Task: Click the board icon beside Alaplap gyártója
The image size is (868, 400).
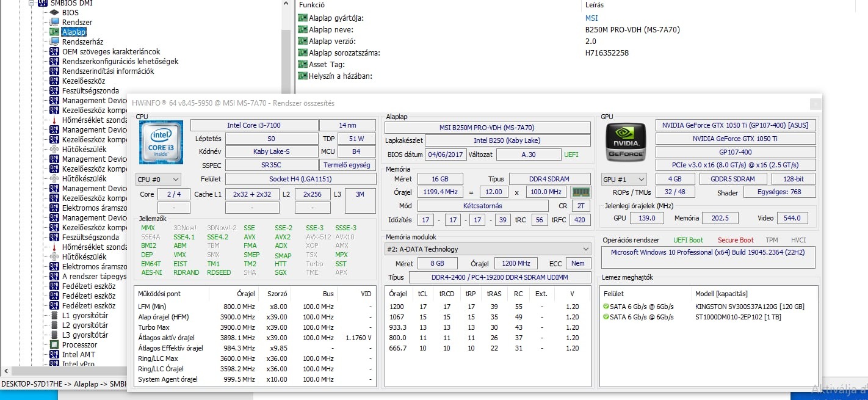Action: pyautogui.click(x=302, y=18)
